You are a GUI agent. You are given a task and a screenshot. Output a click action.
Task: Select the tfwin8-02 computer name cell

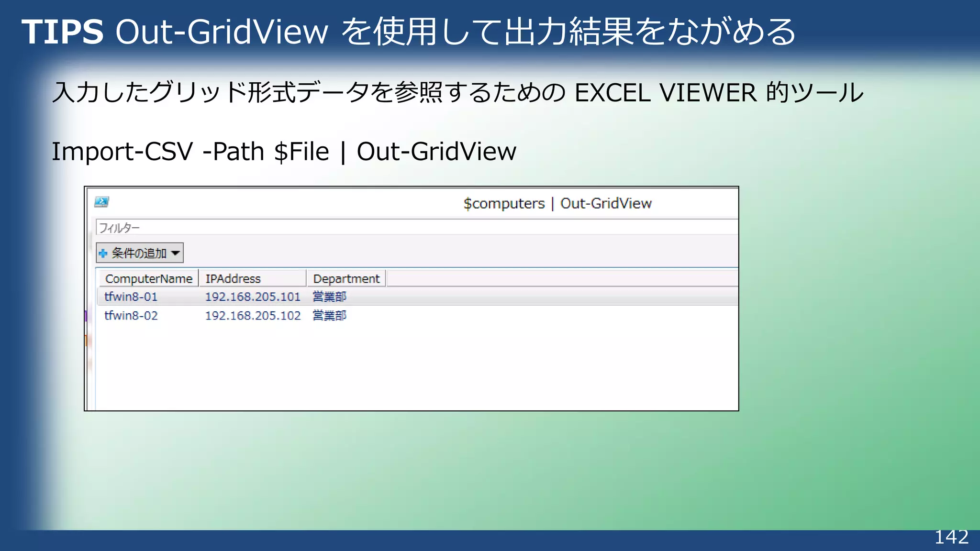click(x=131, y=316)
